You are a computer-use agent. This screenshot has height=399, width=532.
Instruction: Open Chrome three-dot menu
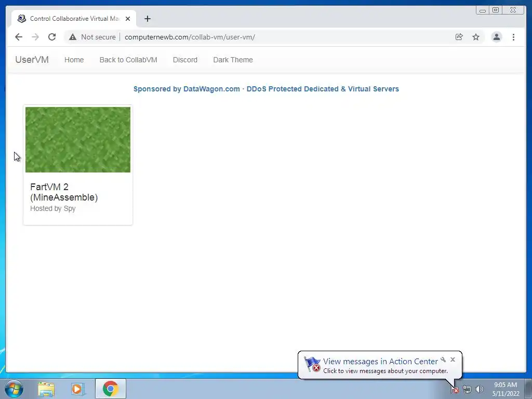pos(513,37)
